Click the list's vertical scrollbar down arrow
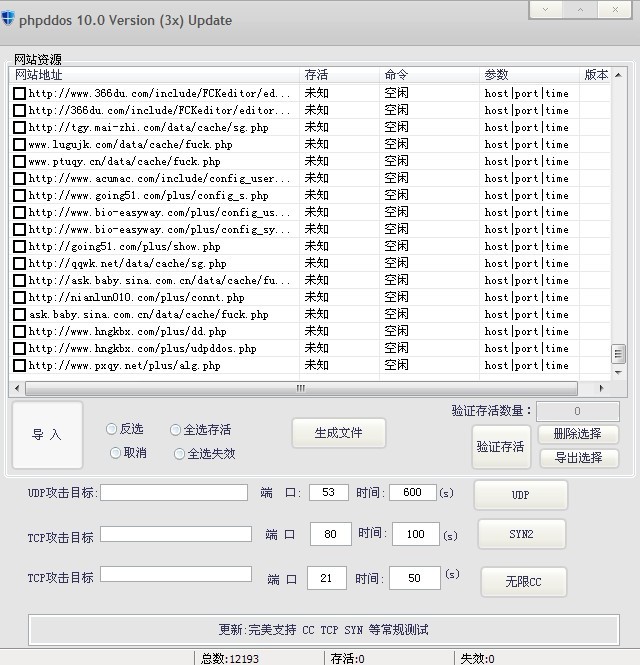The width and height of the screenshot is (640, 665). tap(618, 372)
